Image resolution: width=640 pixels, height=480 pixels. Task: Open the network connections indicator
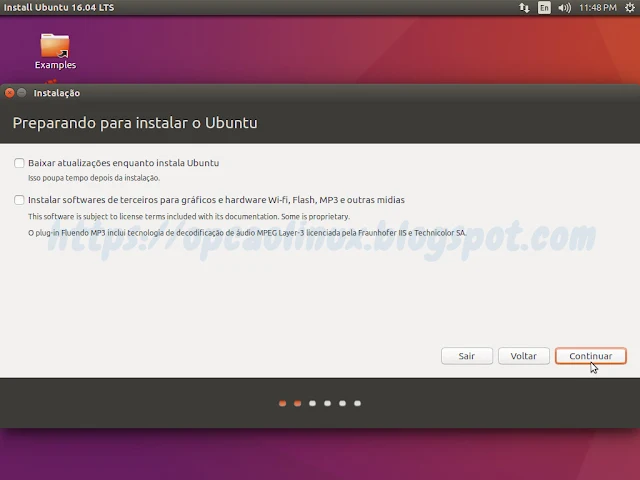coord(524,7)
